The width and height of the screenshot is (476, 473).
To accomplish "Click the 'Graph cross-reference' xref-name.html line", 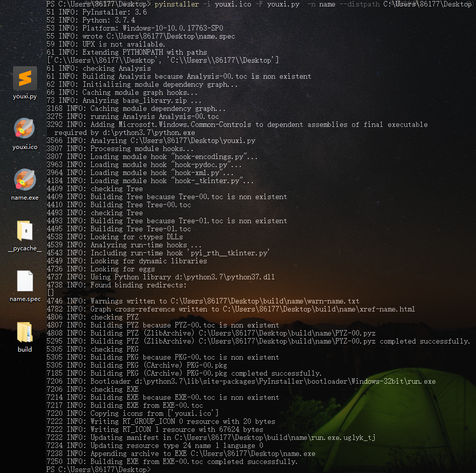I will [231, 309].
